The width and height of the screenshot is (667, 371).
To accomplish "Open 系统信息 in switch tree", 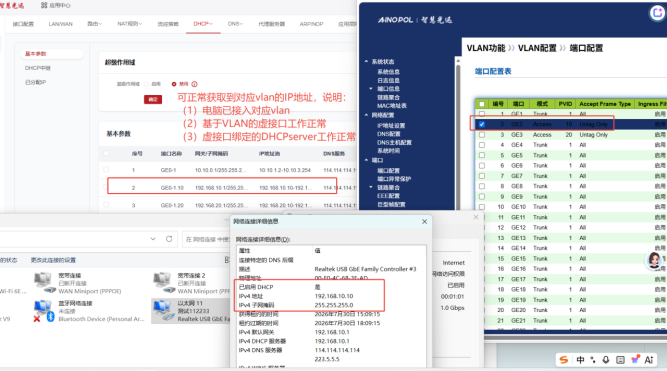I will click(388, 72).
